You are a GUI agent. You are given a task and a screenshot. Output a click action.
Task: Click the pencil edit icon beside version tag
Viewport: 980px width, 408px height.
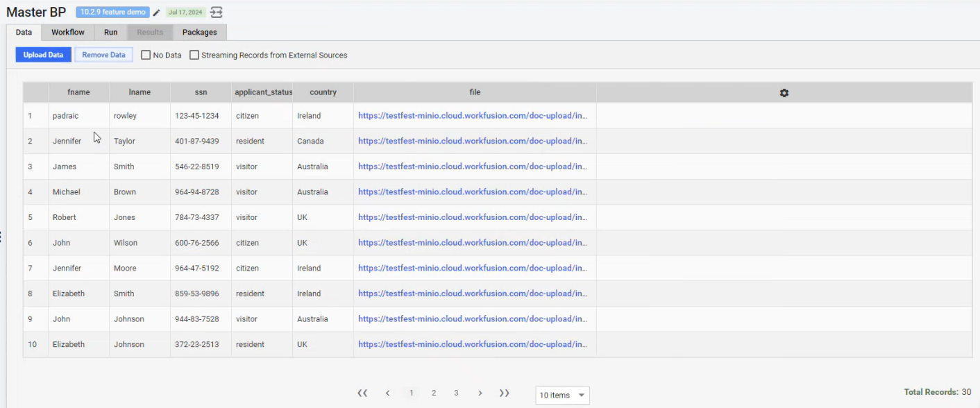coord(157,12)
